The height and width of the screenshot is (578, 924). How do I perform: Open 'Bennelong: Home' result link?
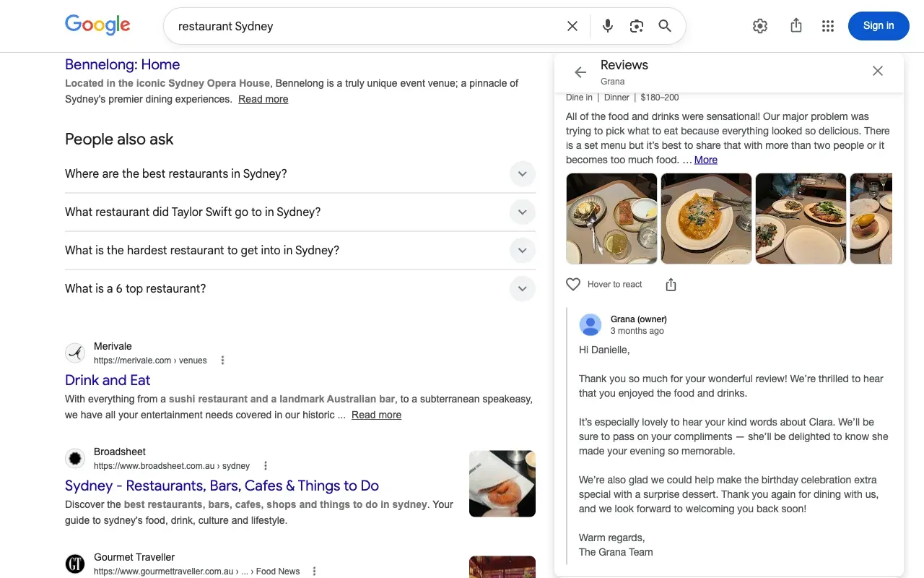122,64
